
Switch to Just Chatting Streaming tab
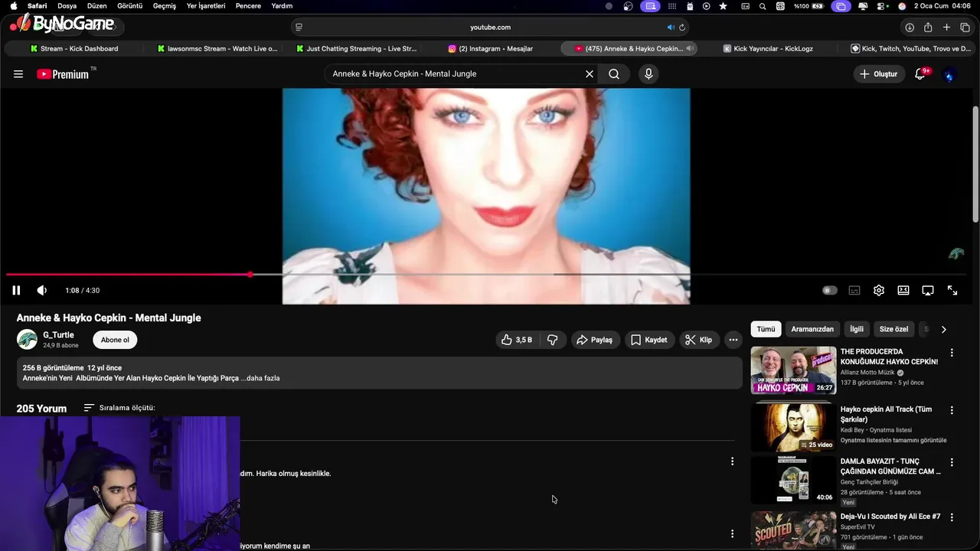356,48
